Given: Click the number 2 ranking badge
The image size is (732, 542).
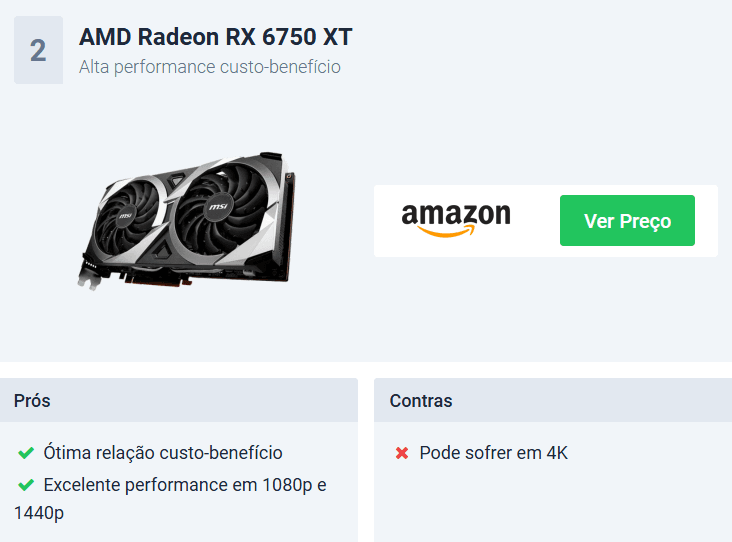Looking at the screenshot, I should click(x=38, y=50).
